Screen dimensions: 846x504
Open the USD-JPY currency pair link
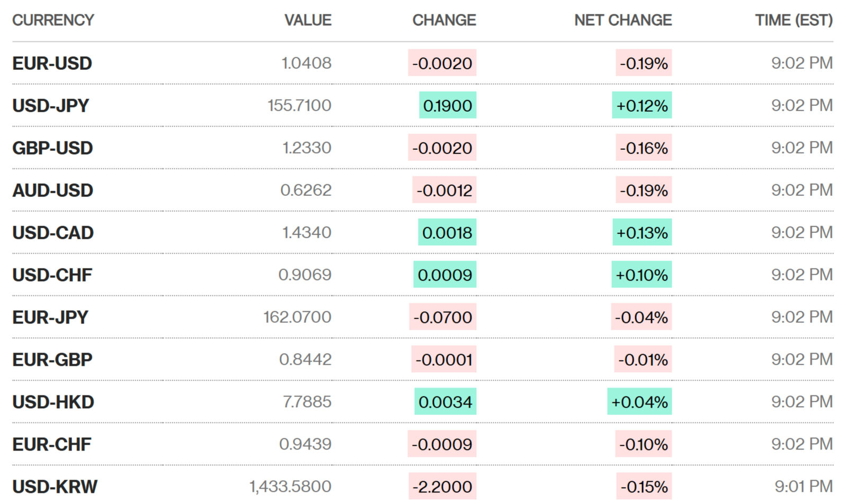[x=50, y=106]
